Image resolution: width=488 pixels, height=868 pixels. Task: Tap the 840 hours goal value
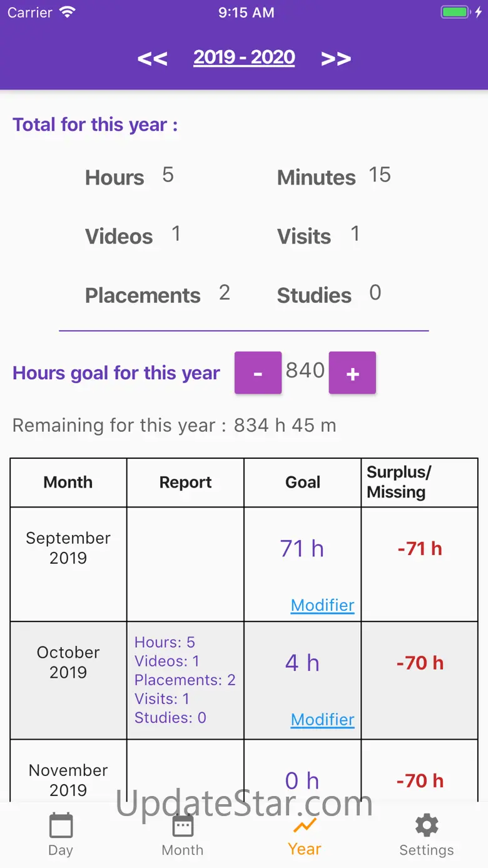tap(305, 370)
